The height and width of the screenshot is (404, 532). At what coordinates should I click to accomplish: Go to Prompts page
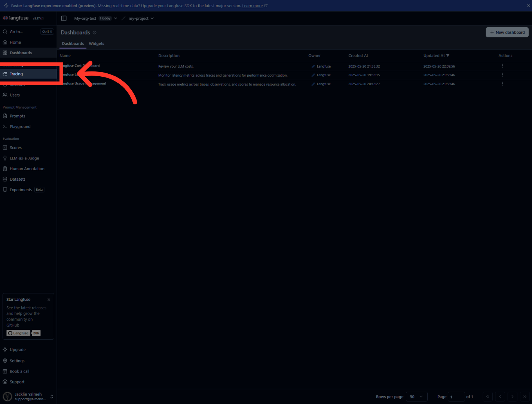(x=28, y=116)
